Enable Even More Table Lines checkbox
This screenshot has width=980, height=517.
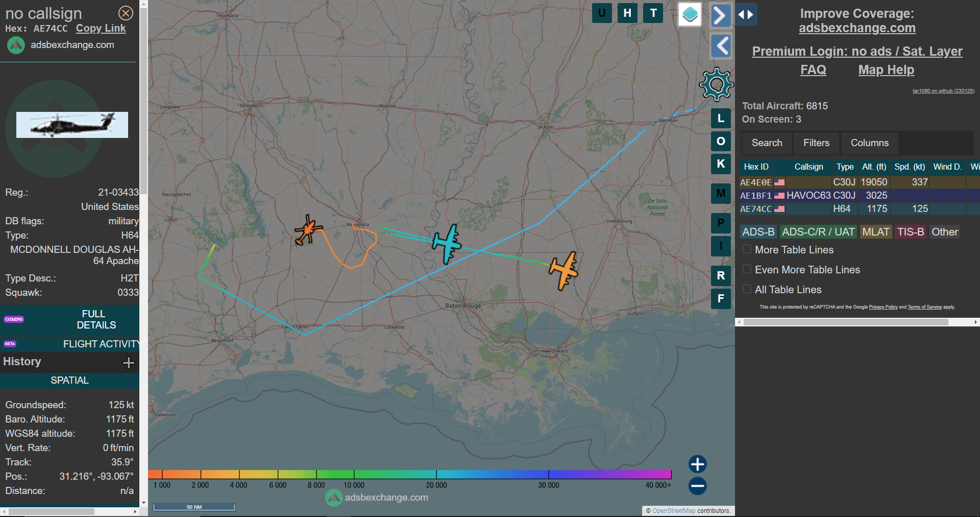[x=747, y=269]
